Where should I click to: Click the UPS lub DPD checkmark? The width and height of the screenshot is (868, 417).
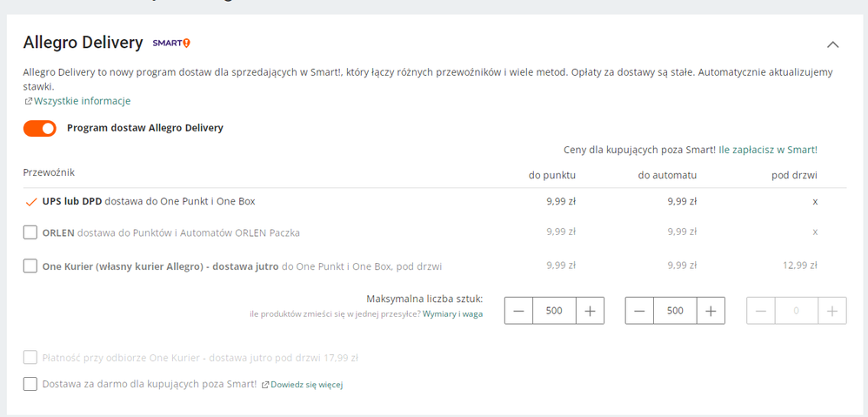31,202
